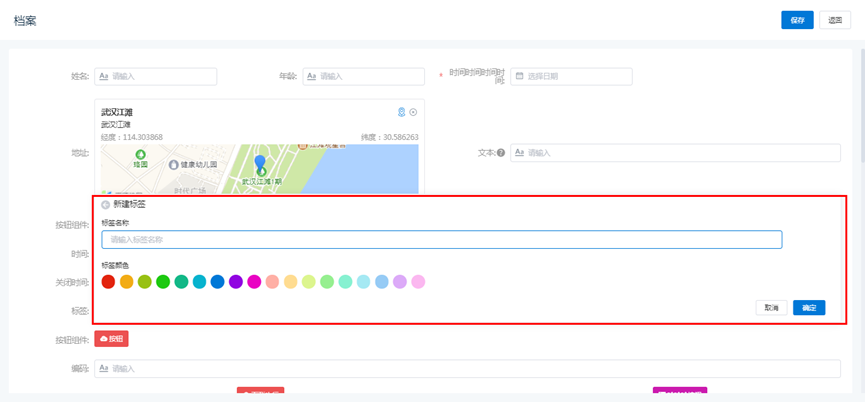This screenshot has height=402, width=865.
Task: Choose the orange tag color swatch
Action: tap(127, 282)
